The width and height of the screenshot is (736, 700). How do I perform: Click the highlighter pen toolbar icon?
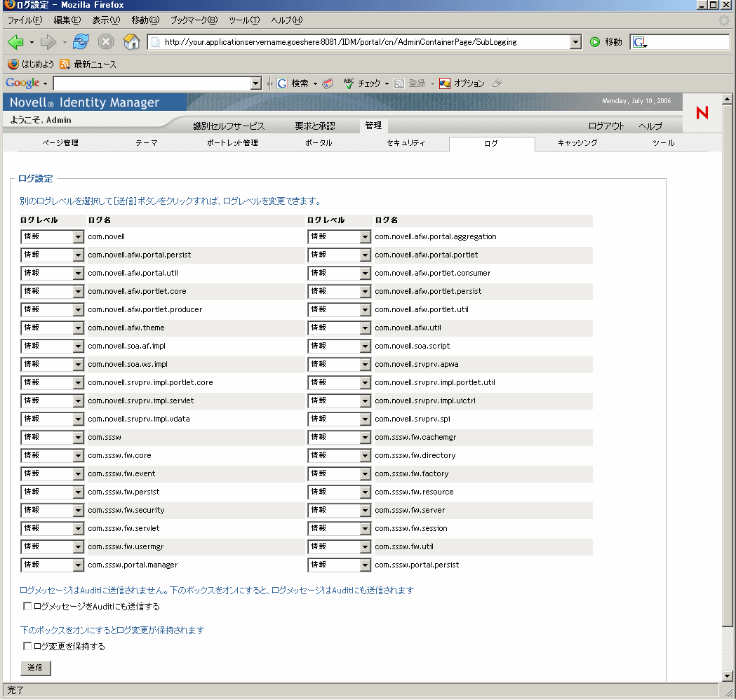tap(497, 83)
